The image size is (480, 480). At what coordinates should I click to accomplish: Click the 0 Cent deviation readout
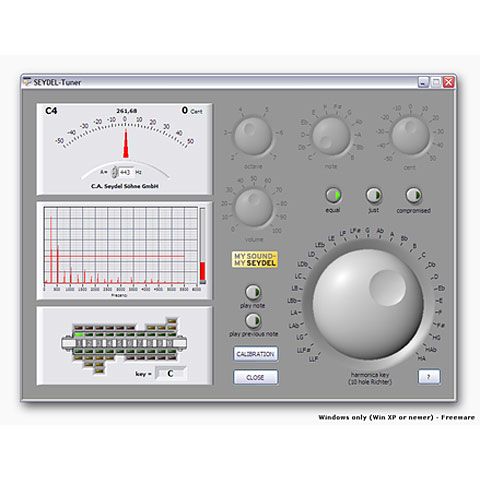[192, 111]
